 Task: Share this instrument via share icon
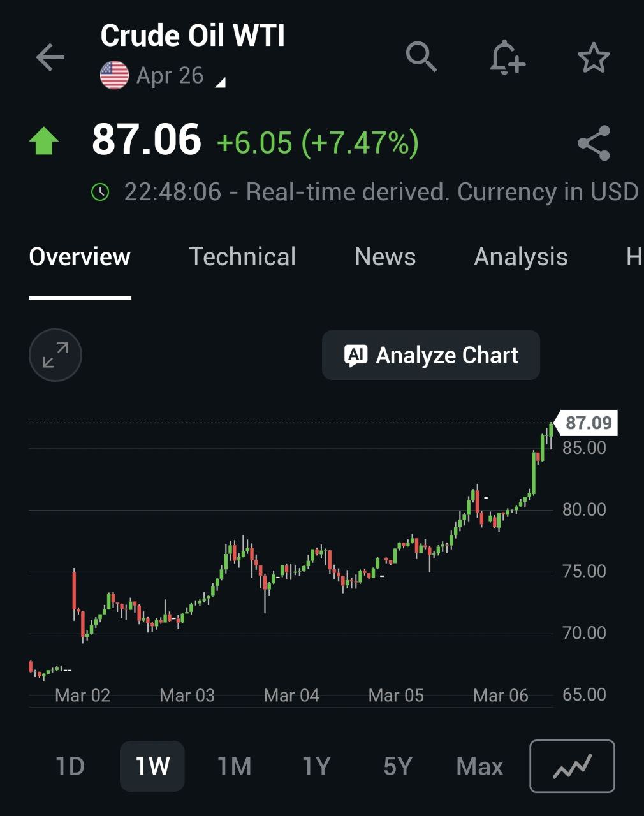pos(594,143)
